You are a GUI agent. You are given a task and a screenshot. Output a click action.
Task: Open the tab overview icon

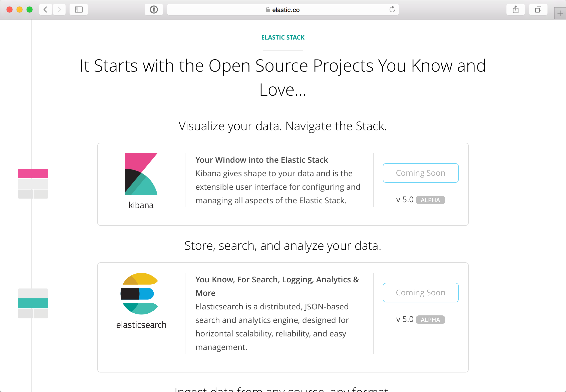click(x=538, y=10)
